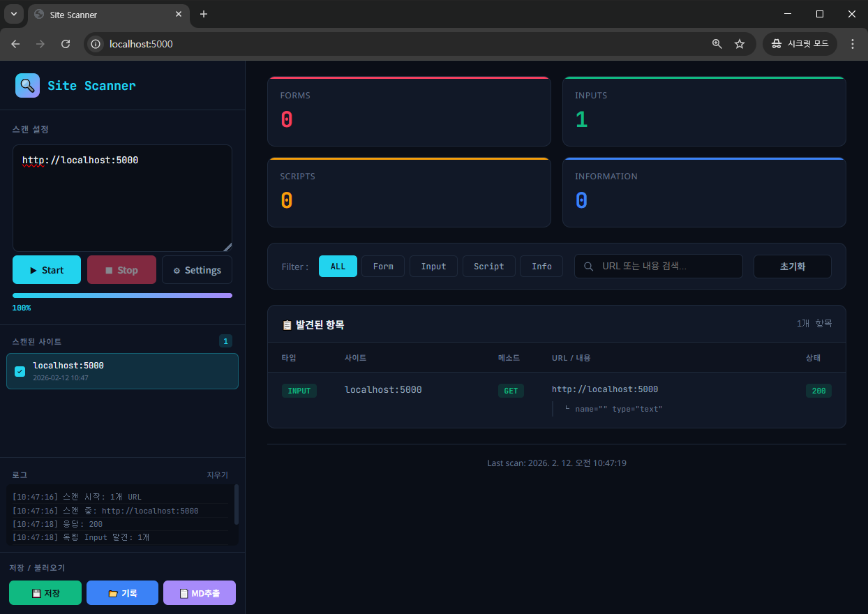Reload the page with the refresh icon

tap(66, 44)
